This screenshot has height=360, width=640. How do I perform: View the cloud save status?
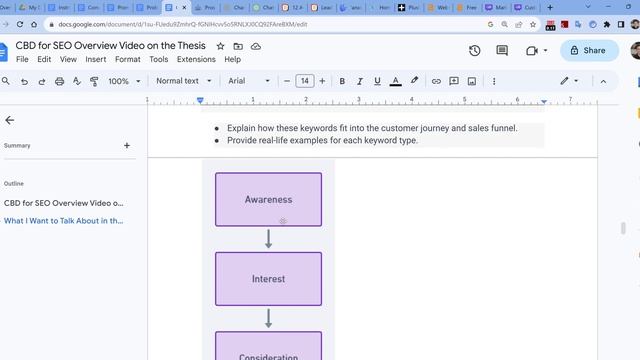coord(256,47)
